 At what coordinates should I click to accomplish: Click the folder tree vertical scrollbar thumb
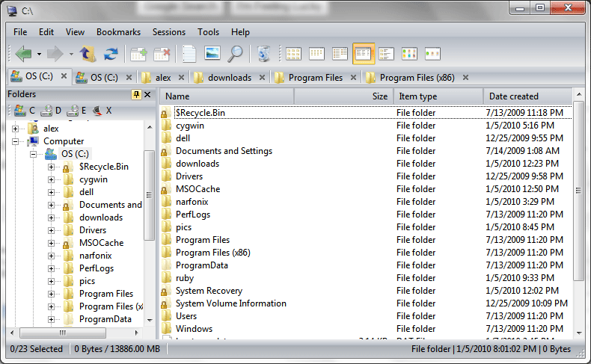pos(150,195)
